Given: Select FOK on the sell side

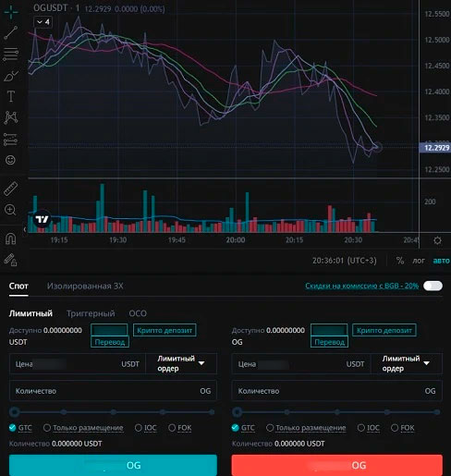Looking at the screenshot, I should [x=403, y=428].
